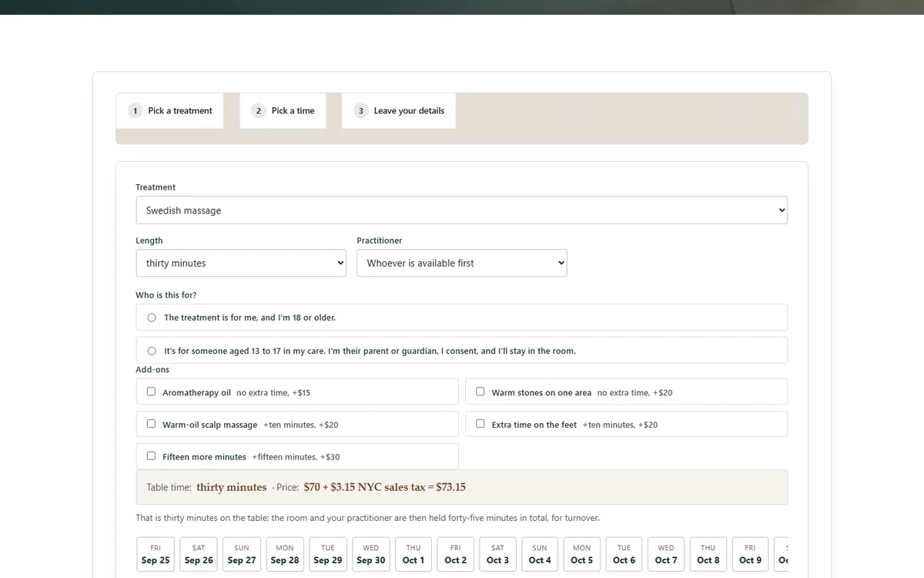
Task: Choose Tue Sep 29 date
Action: [x=328, y=555]
